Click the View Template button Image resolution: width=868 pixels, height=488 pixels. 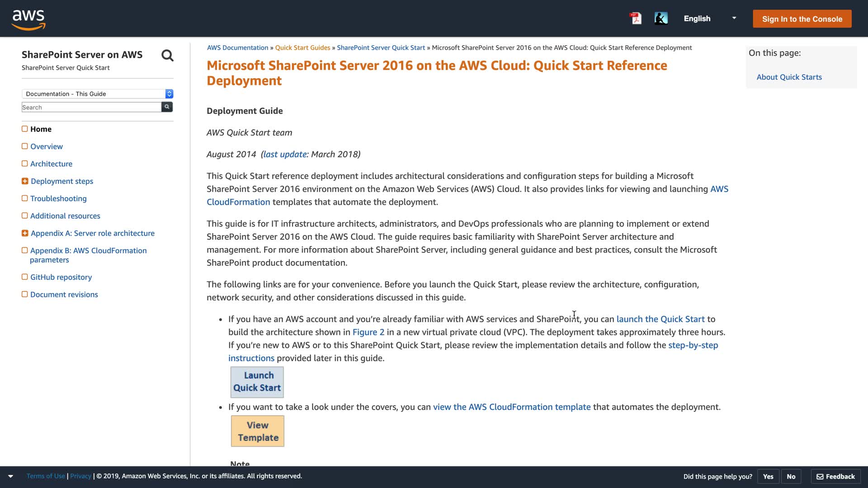pos(258,431)
